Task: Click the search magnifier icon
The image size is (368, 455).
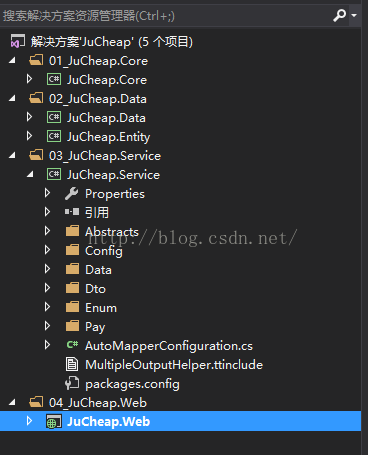Action: pyautogui.click(x=339, y=15)
